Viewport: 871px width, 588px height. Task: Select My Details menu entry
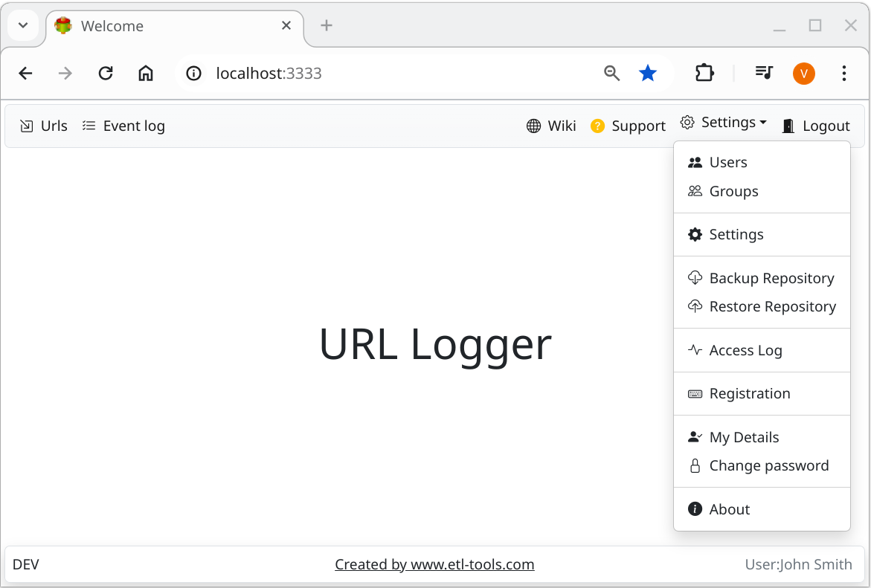(x=762, y=437)
